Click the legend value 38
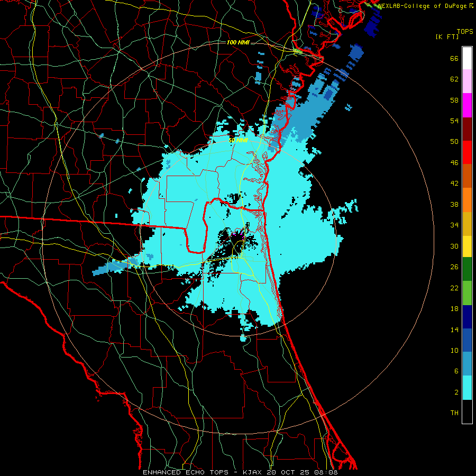Screen dimensions: 476x476 [x=454, y=204]
